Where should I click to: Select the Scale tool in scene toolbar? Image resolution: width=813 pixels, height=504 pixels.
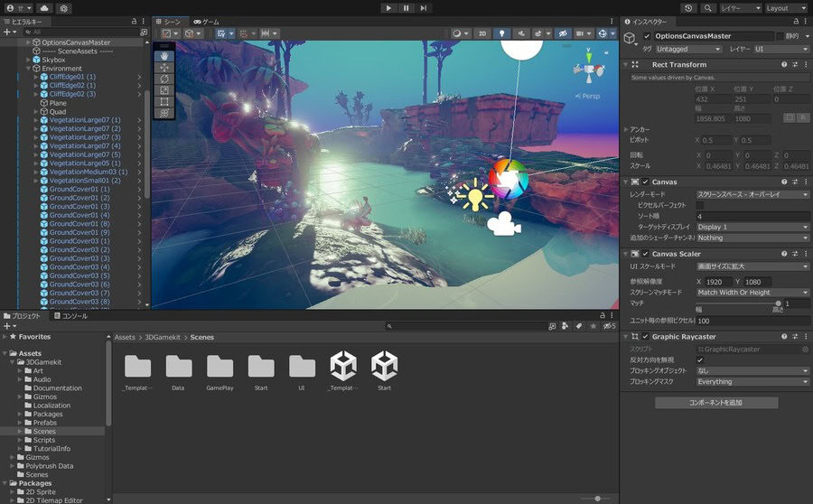(x=164, y=90)
